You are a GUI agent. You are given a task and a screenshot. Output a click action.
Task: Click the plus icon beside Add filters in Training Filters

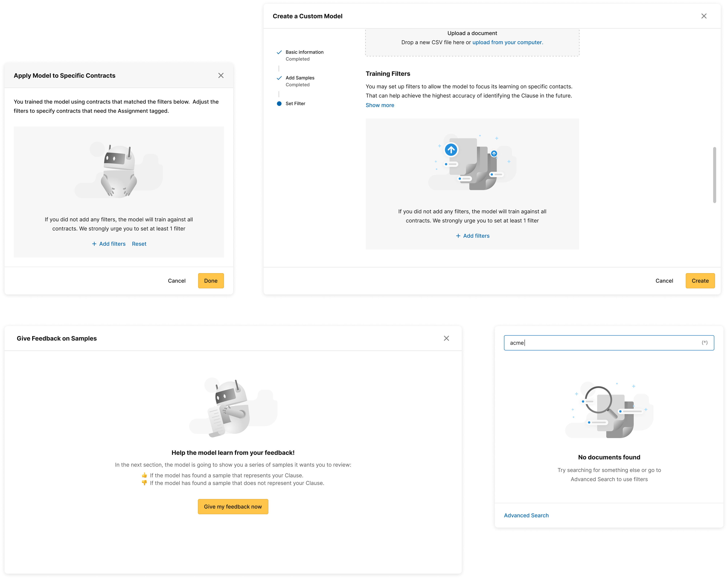[x=458, y=236]
